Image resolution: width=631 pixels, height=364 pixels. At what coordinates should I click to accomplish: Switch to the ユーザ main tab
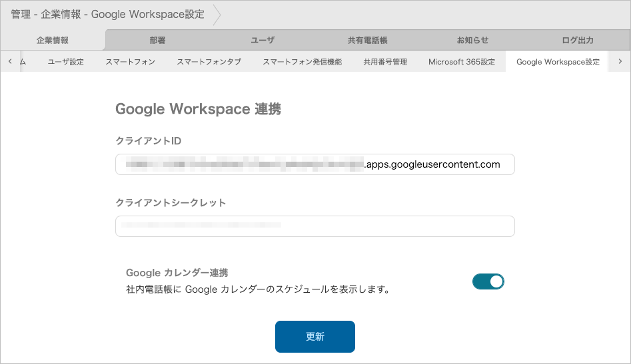(262, 41)
